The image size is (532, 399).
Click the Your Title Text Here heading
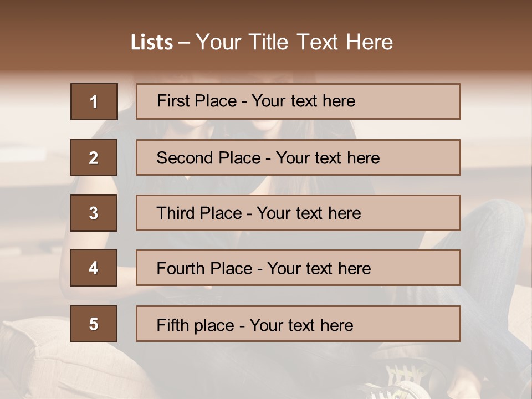pos(294,42)
